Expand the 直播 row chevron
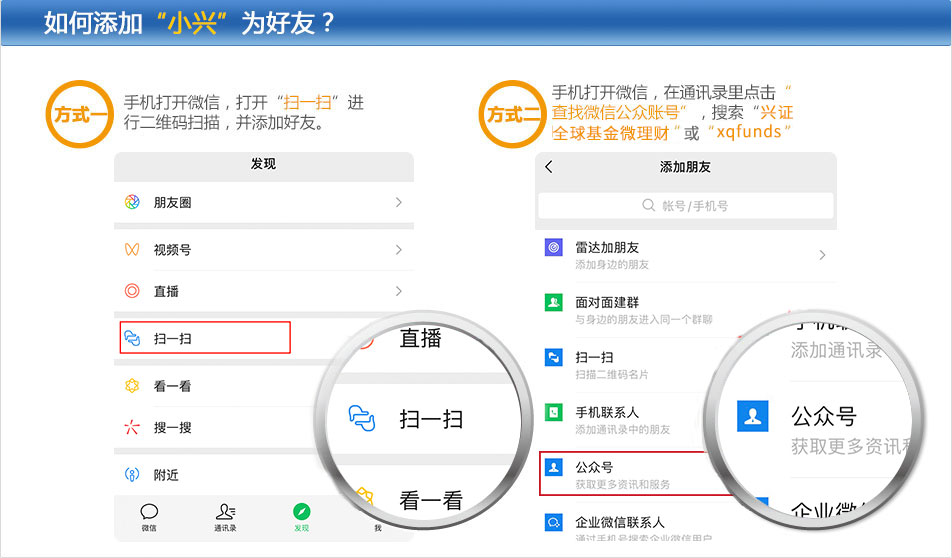The height and width of the screenshot is (558, 952). point(398,291)
